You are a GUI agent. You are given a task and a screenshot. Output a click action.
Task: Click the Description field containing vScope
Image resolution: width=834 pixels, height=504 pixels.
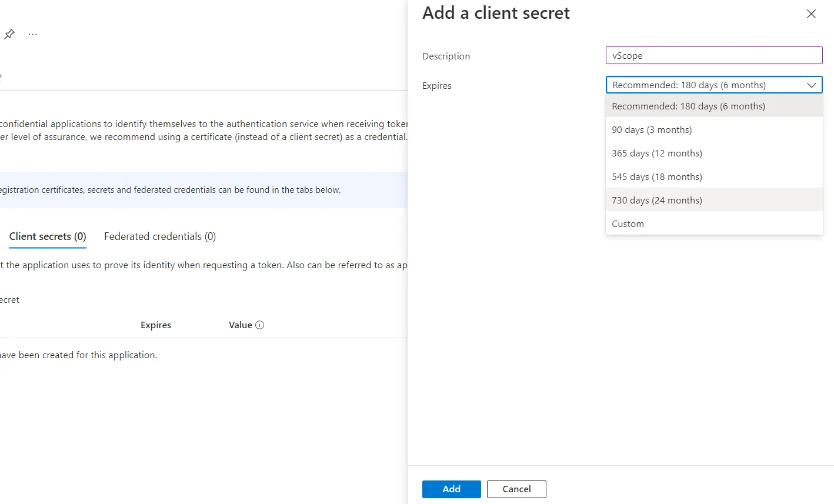pos(714,55)
